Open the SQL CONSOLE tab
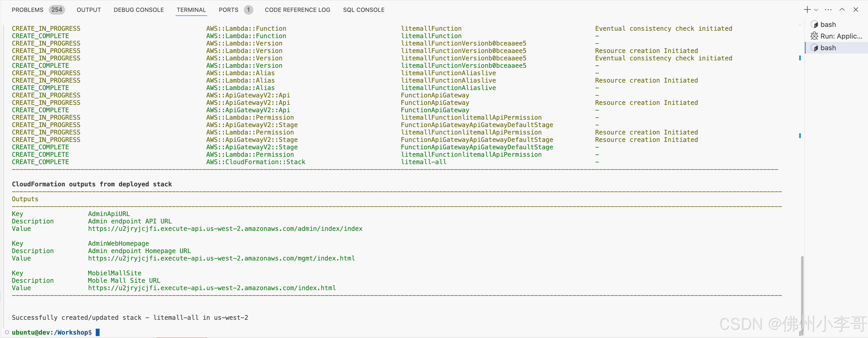Image resolution: width=868 pixels, height=338 pixels. point(364,10)
